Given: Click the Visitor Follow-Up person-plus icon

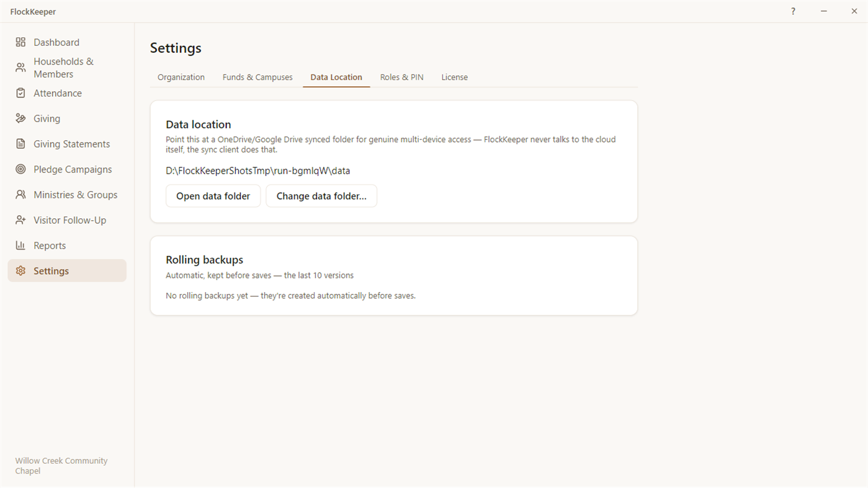Looking at the screenshot, I should (x=20, y=220).
